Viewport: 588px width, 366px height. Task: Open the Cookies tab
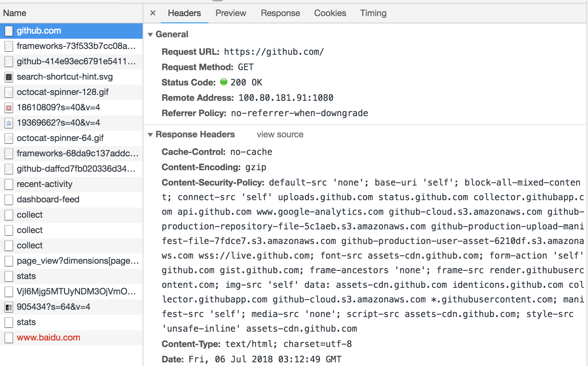pos(330,13)
